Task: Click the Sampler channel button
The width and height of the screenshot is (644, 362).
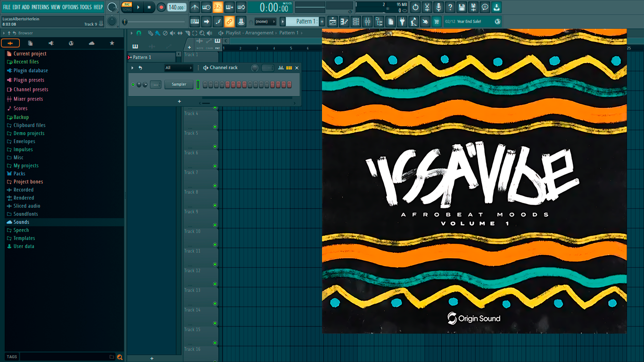Action: pos(179,84)
